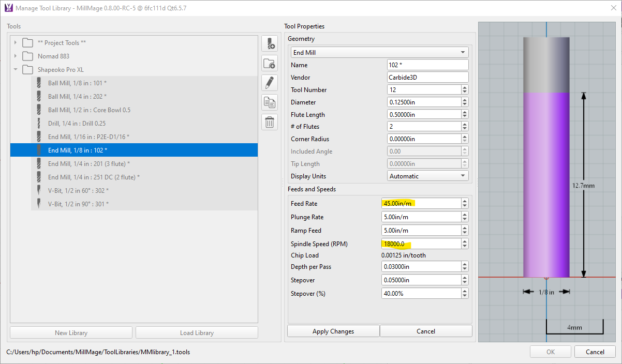
Task: Open the End Mill tool type dropdown
Action: [379, 52]
